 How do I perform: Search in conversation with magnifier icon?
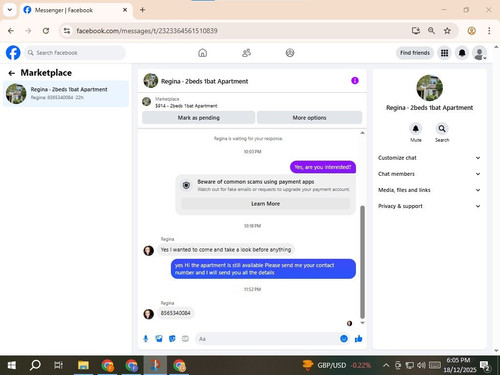coord(442,129)
